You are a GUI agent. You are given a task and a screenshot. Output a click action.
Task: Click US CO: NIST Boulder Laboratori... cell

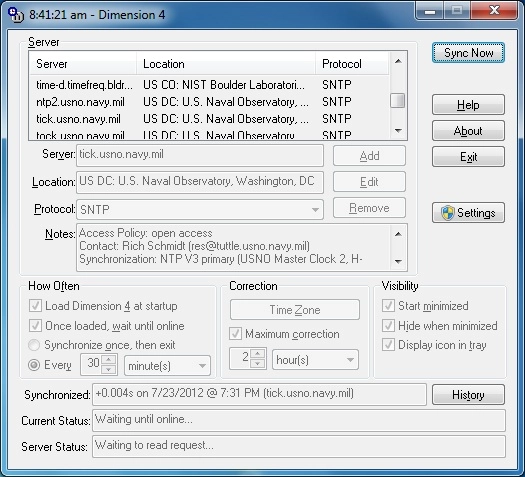224,85
